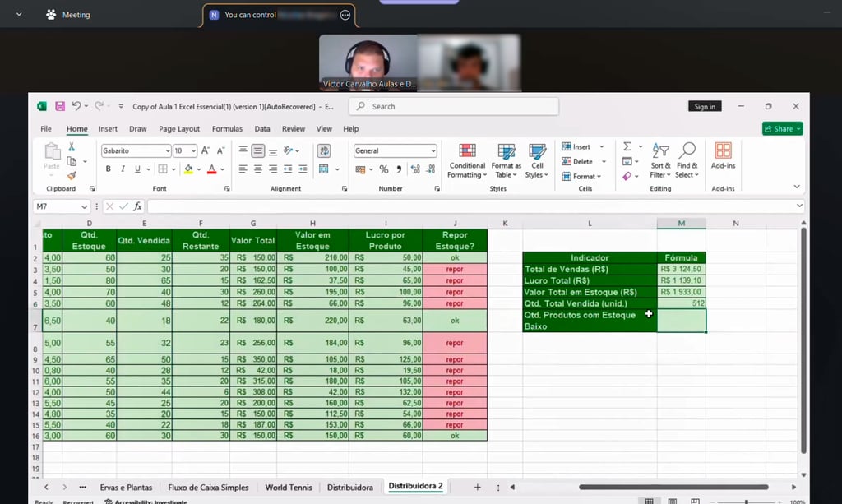Toggle Bold formatting

(x=109, y=169)
